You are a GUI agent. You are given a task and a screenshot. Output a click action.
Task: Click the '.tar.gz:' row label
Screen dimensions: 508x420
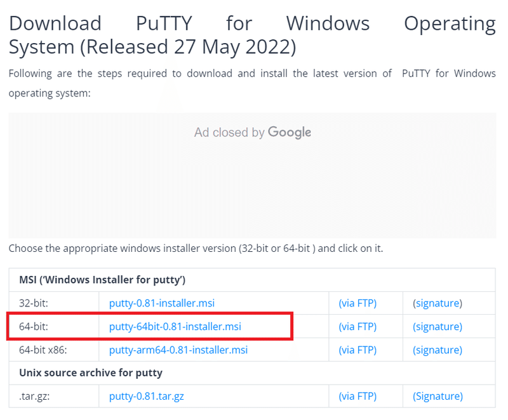(32, 397)
